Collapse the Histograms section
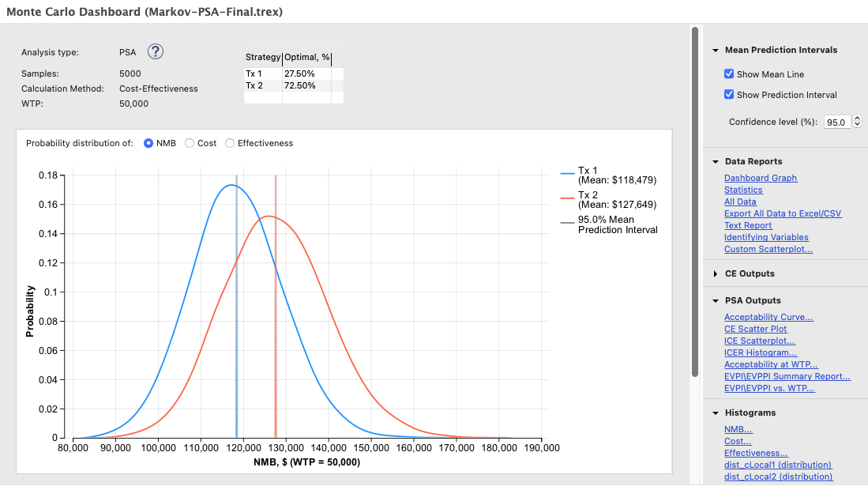The image size is (868, 486). point(716,413)
